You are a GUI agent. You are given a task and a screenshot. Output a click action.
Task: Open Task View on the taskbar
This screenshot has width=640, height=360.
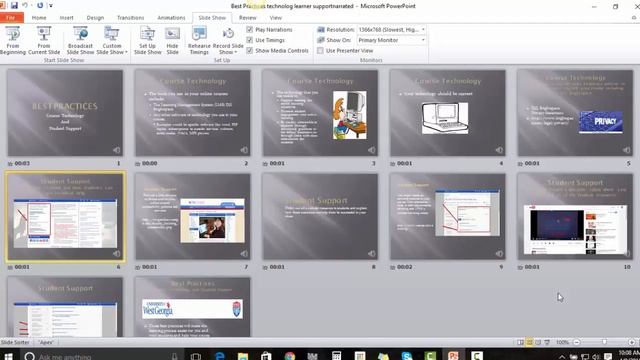pyautogui.click(x=196, y=356)
